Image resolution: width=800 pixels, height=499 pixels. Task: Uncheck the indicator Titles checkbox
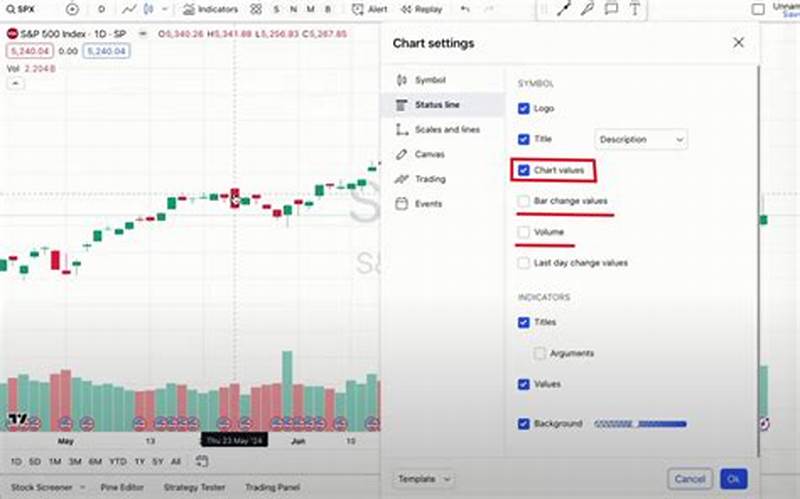pos(523,322)
